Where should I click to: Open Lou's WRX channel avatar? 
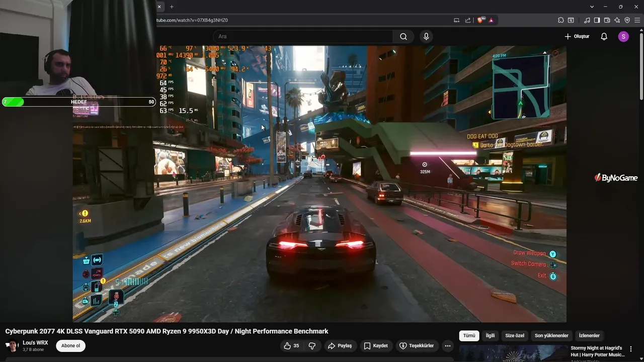12,346
